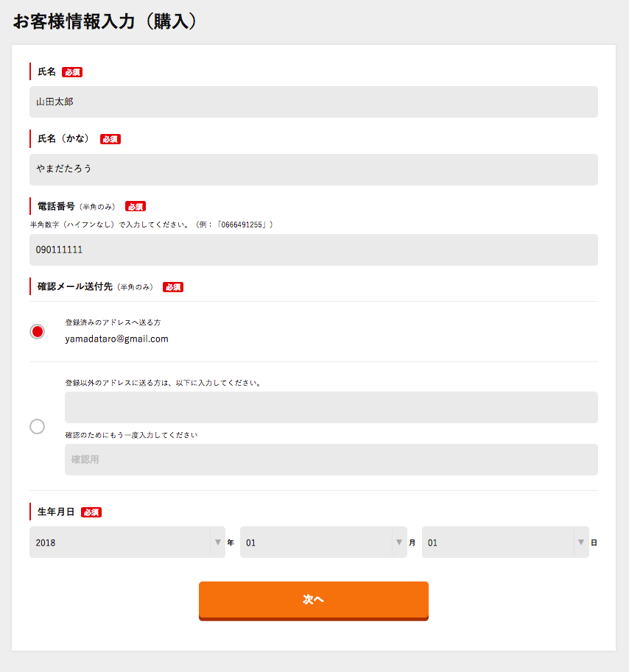Viewport: 629px width, 672px height.
Task: Open the birth month dropdown
Action: (323, 542)
